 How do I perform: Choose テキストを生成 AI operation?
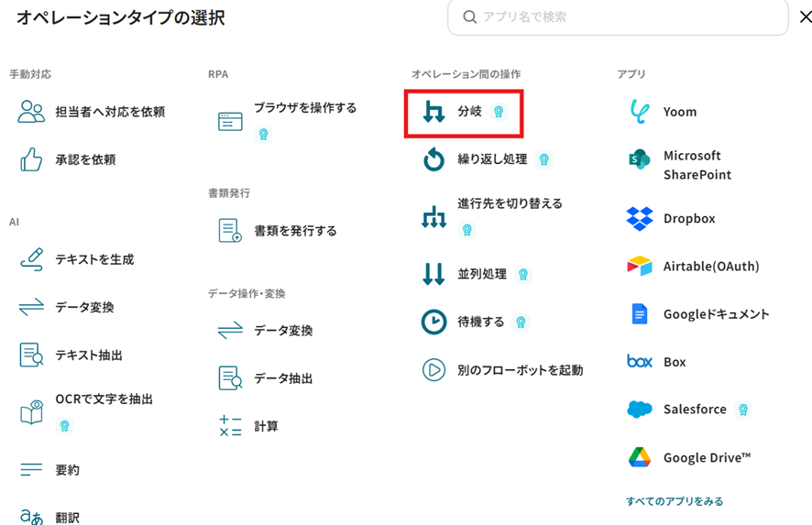[x=77, y=259]
